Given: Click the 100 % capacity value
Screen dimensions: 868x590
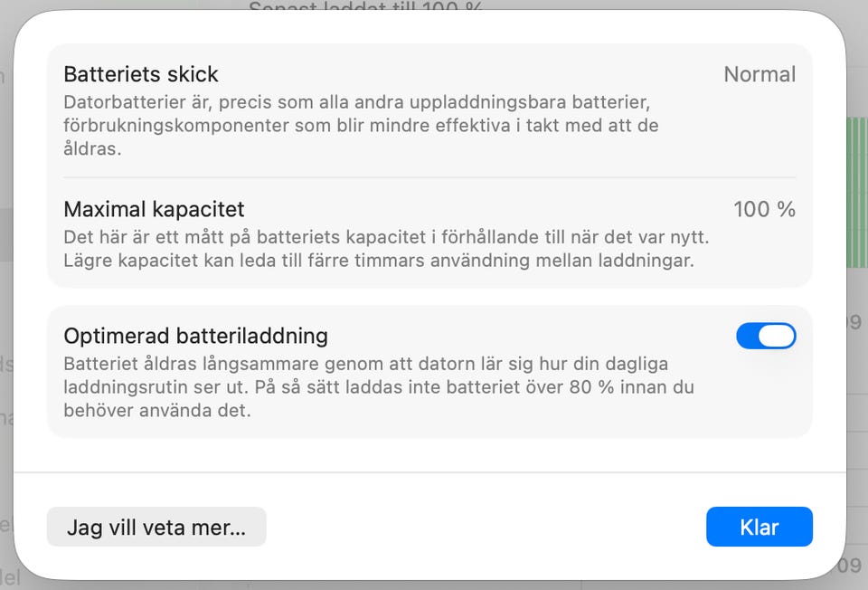Looking at the screenshot, I should (764, 210).
